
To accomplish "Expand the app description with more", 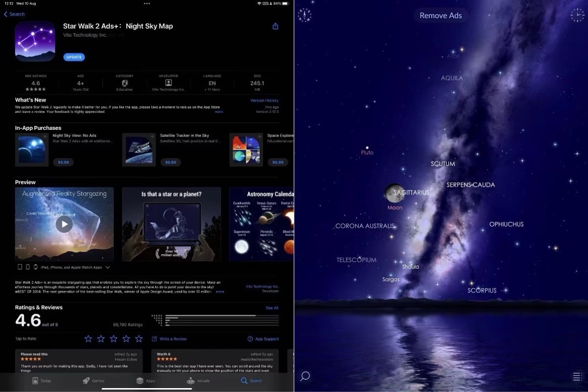I will 220,292.
